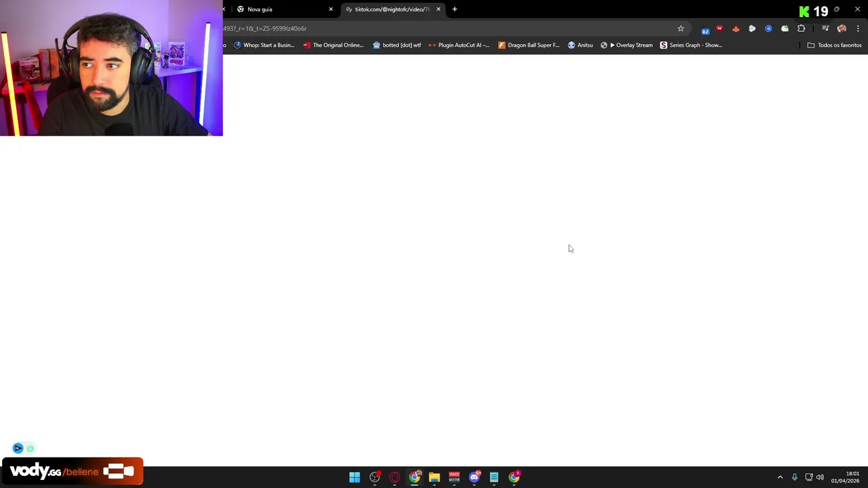Open the botted [dot] wtf bookmark

[397, 45]
